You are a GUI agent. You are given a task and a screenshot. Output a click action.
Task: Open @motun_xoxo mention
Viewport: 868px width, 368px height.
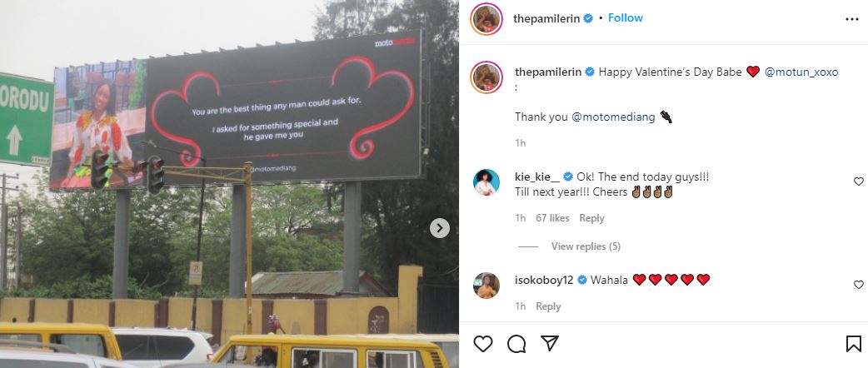click(801, 72)
